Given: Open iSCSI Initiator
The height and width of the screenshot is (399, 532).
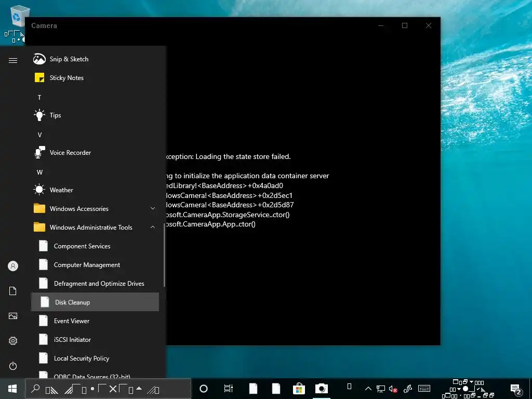Looking at the screenshot, I should point(95,339).
